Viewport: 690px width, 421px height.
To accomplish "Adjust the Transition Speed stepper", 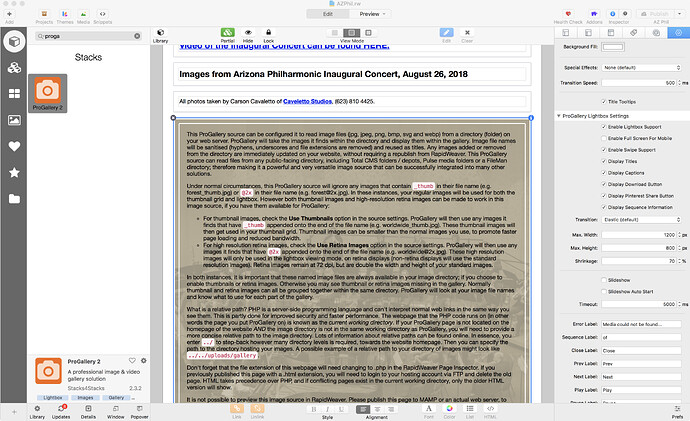I will click(679, 83).
